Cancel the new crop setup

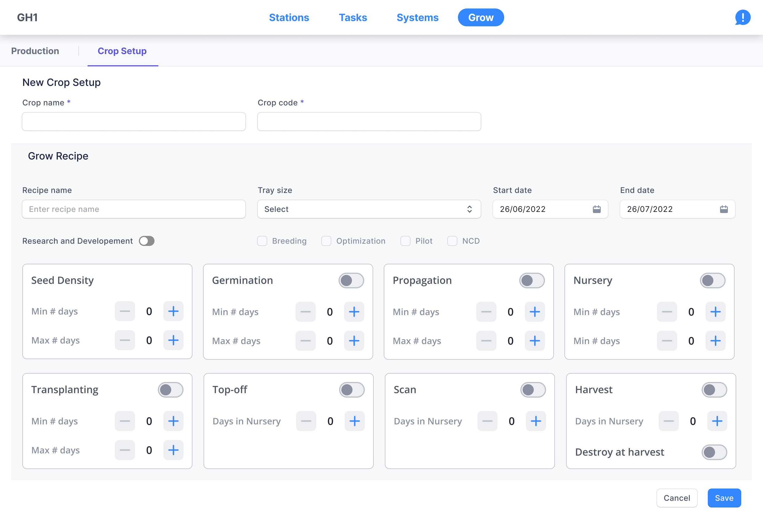click(677, 498)
